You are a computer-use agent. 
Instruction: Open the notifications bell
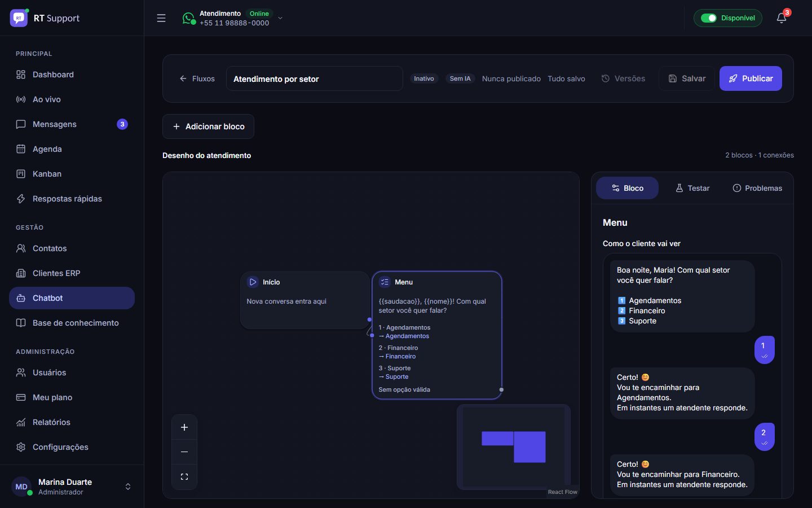[x=781, y=18]
